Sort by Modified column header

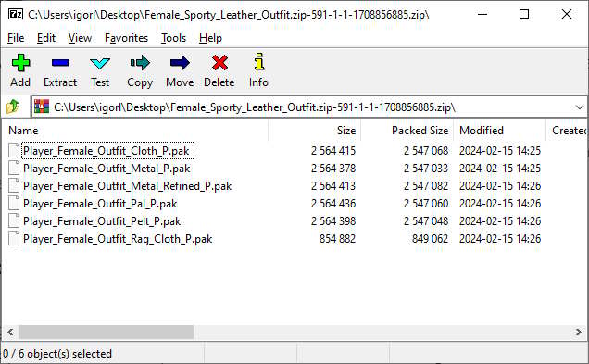(482, 131)
